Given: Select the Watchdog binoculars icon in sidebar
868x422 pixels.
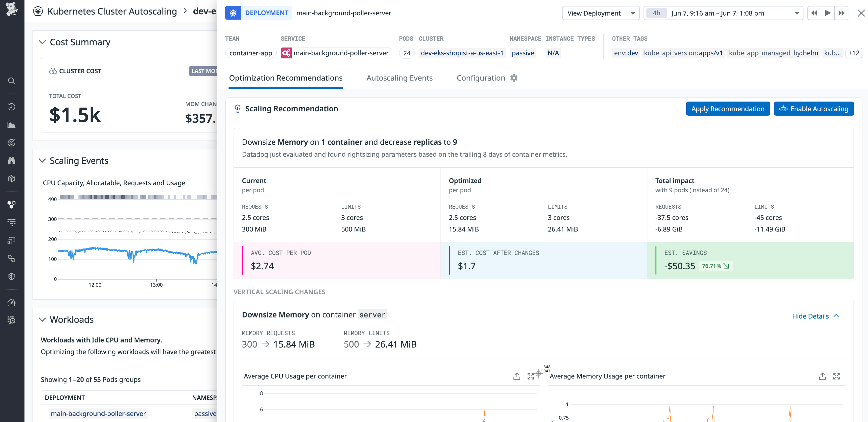Looking at the screenshot, I should [12, 161].
